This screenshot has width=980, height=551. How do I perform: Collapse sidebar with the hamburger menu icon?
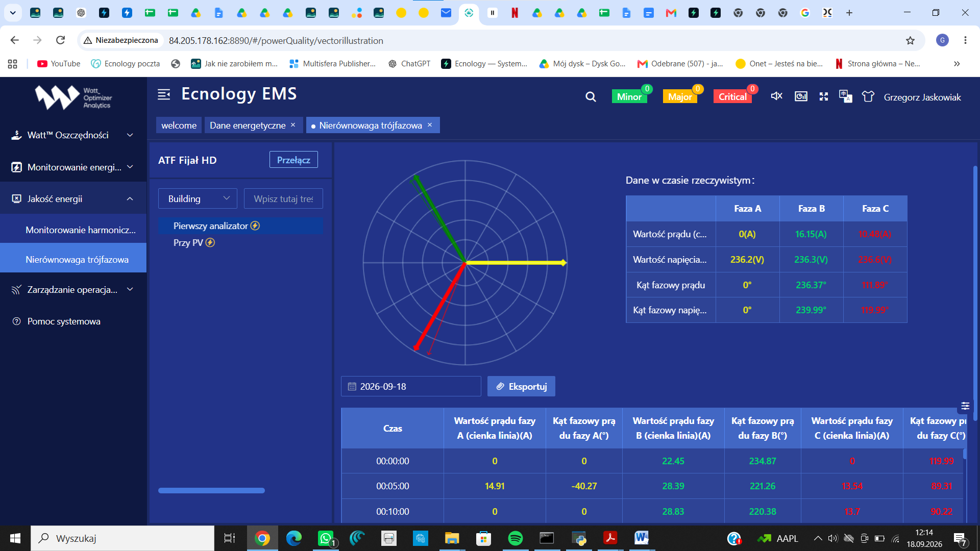[x=164, y=94]
